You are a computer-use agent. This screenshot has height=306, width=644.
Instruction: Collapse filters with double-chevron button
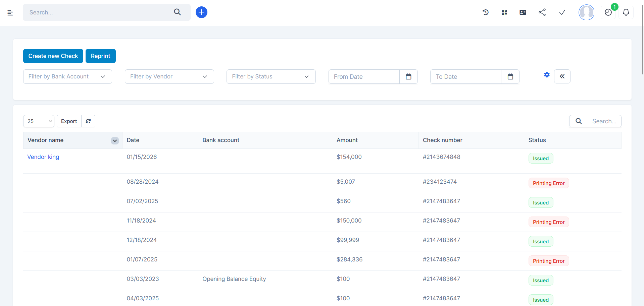coord(562,76)
